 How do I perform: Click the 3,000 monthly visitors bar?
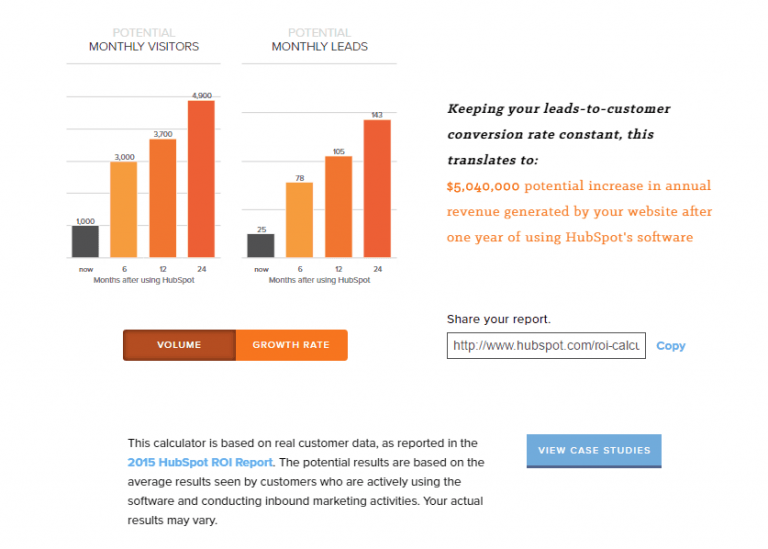pyautogui.click(x=124, y=208)
